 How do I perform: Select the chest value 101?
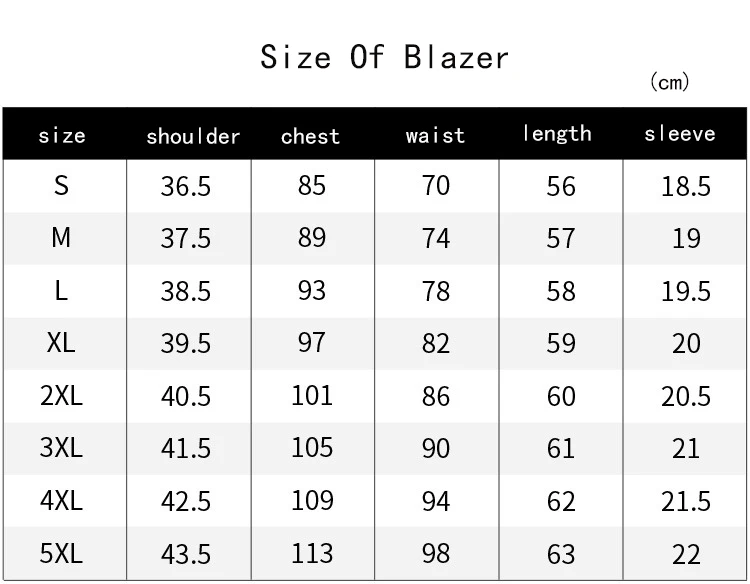click(x=312, y=396)
